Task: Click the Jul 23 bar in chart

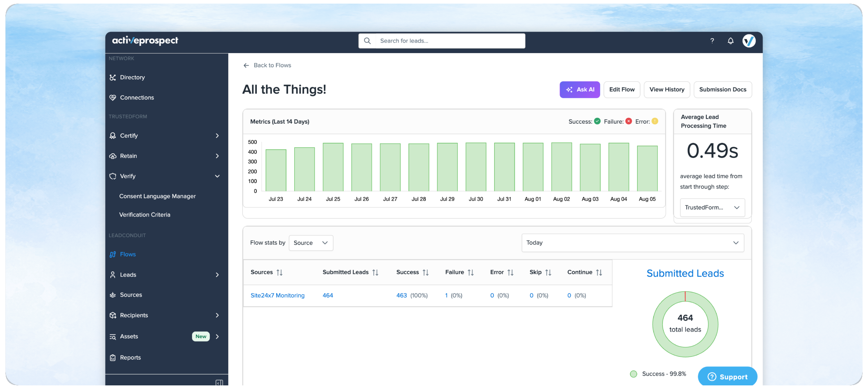Action: [x=276, y=170]
